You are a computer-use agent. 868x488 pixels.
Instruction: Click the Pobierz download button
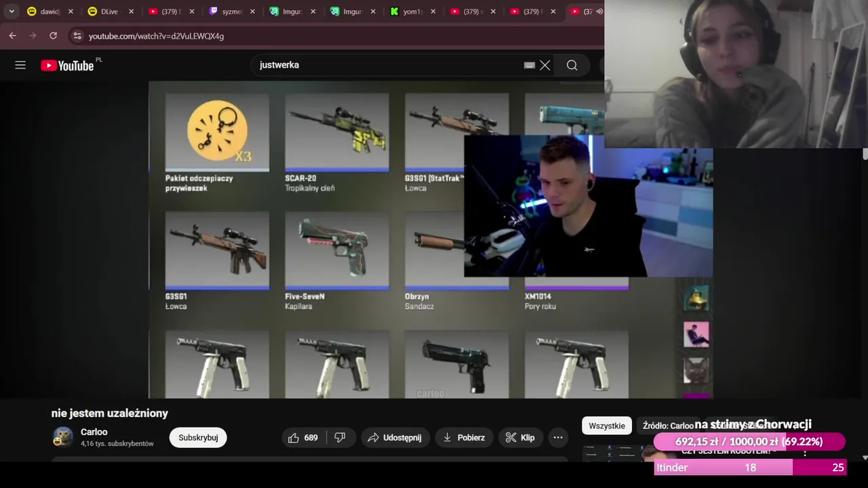(464, 438)
